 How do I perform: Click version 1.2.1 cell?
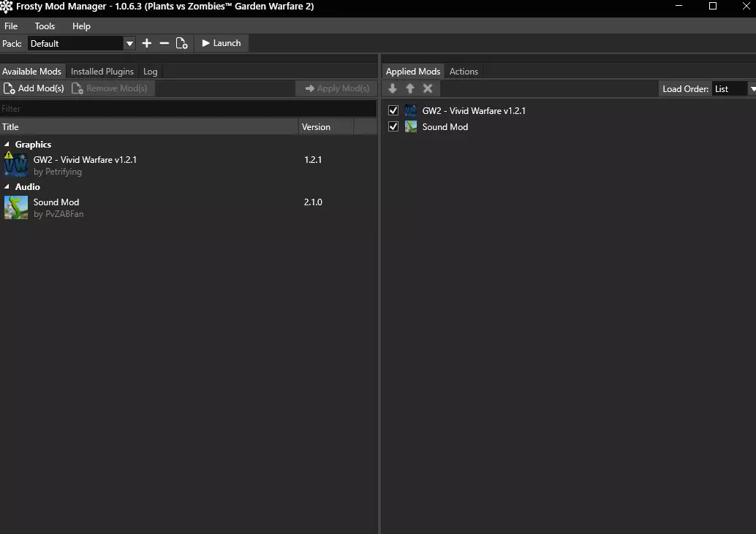tap(313, 159)
